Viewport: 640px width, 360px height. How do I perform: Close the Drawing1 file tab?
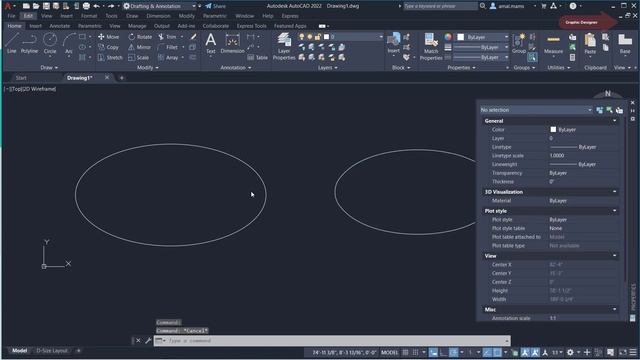(107, 77)
